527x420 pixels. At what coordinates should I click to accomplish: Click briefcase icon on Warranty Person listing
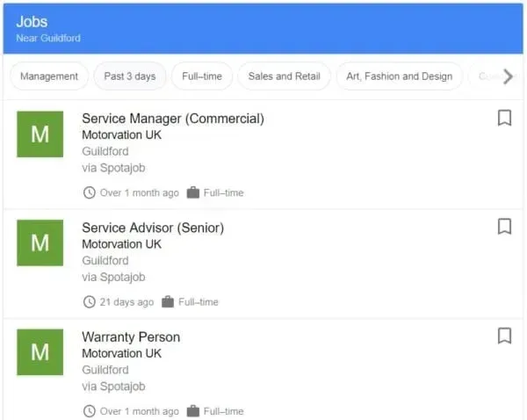pyautogui.click(x=193, y=410)
